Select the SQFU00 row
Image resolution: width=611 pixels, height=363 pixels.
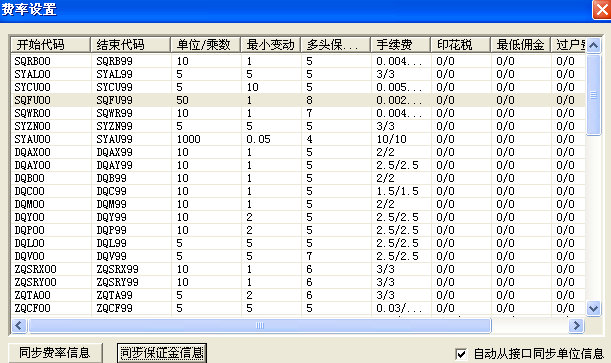[x=298, y=100]
